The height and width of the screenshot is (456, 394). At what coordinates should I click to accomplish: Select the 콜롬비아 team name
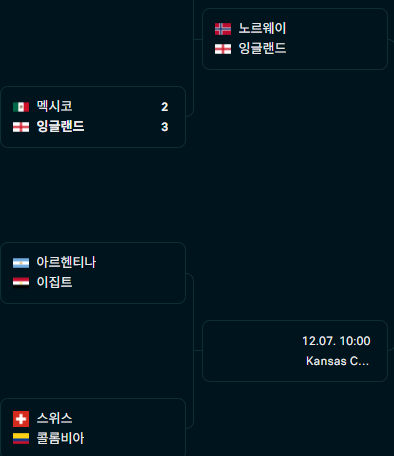(x=60, y=438)
